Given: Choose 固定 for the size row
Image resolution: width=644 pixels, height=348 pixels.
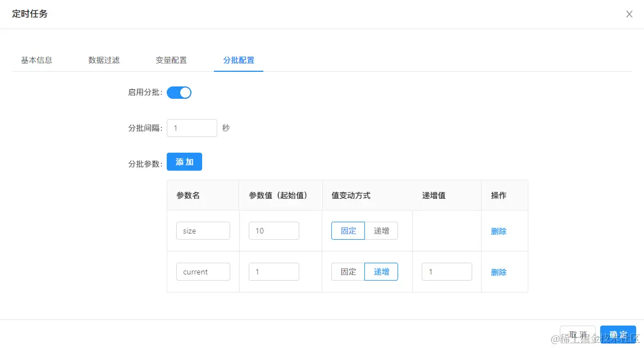Looking at the screenshot, I should click(x=348, y=231).
